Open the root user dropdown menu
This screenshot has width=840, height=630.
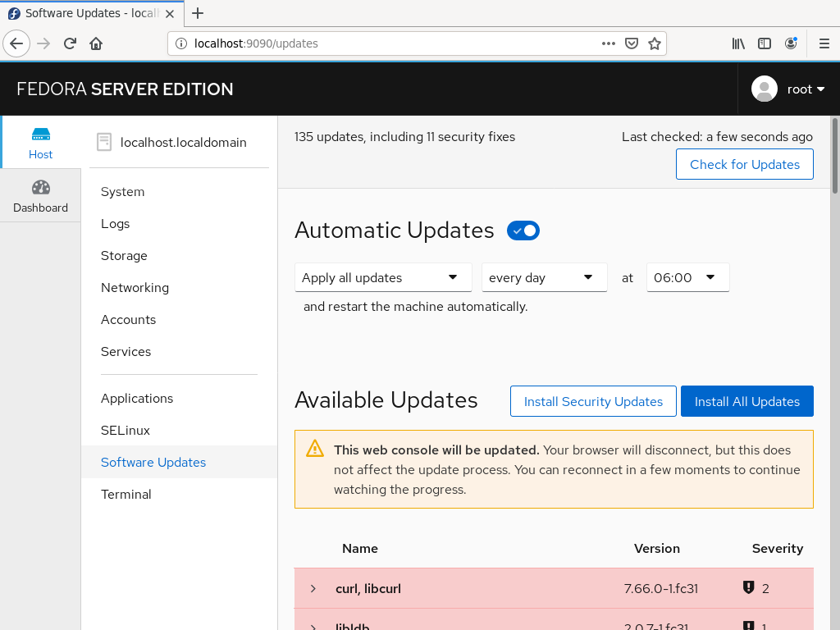tap(806, 89)
